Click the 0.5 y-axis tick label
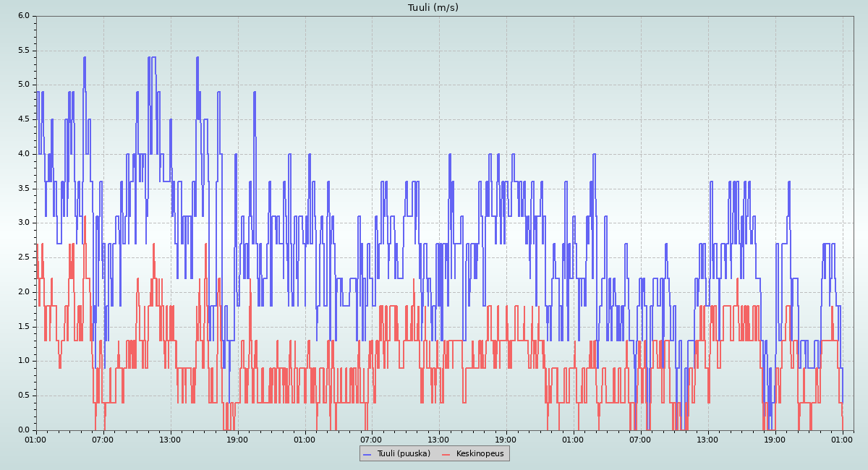 [24, 396]
